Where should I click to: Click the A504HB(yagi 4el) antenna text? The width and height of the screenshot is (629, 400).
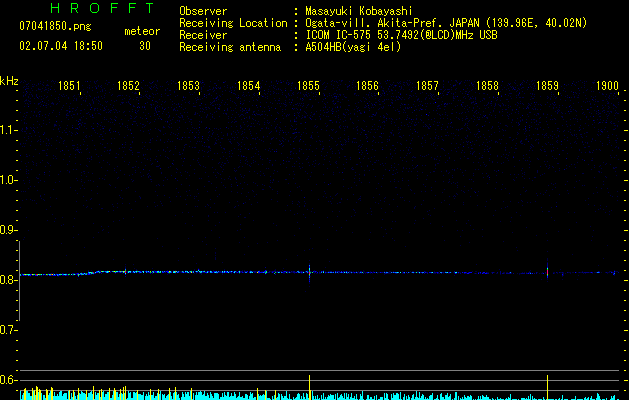(353, 47)
